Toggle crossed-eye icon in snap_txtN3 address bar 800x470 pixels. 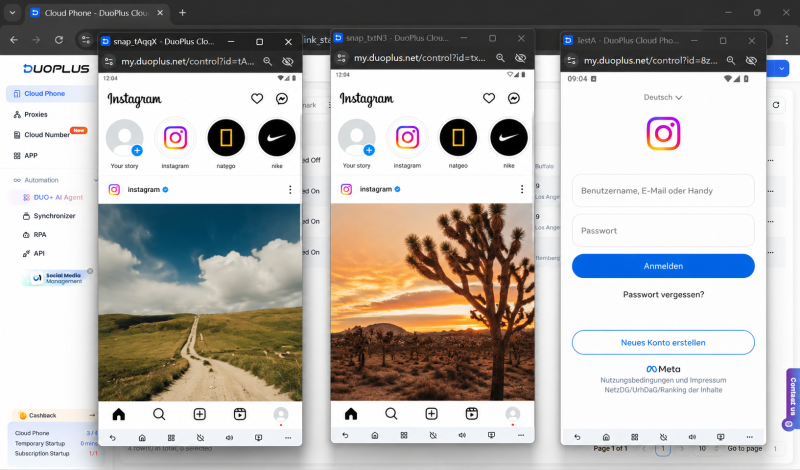click(x=520, y=58)
